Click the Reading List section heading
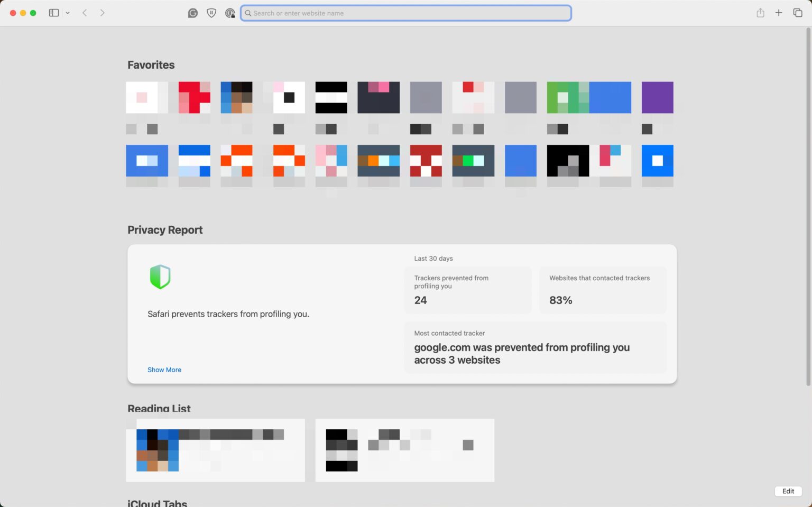Image resolution: width=812 pixels, height=507 pixels. pyautogui.click(x=159, y=408)
